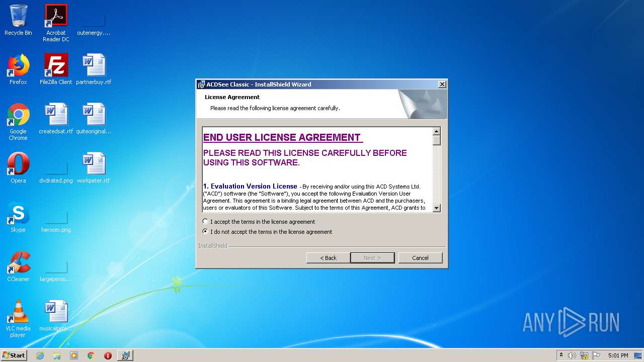Screen dimensions: 644x362
Task: Launch Firefox from the desktop
Action: tap(18, 69)
